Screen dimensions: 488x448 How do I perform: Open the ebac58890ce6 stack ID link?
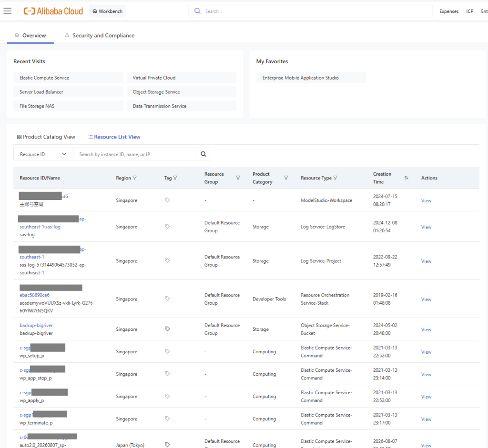click(x=34, y=295)
